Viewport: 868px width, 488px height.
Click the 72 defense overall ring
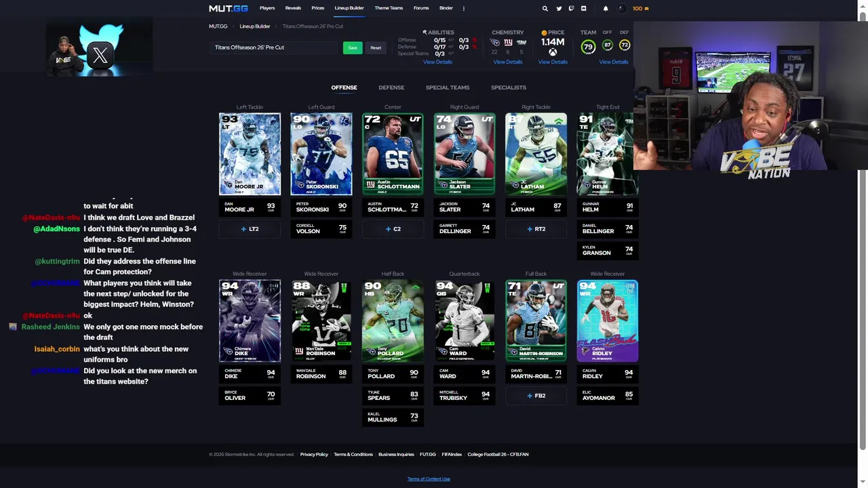625,45
